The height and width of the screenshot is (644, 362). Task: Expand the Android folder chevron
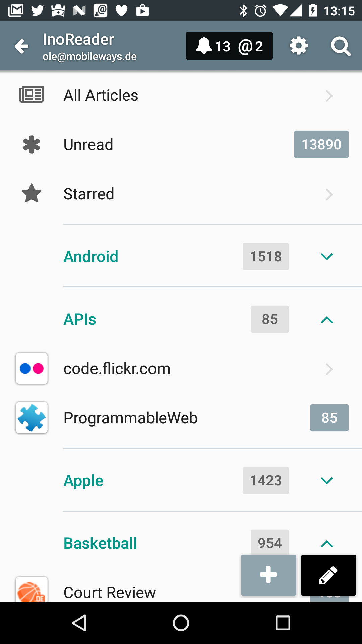point(327,257)
